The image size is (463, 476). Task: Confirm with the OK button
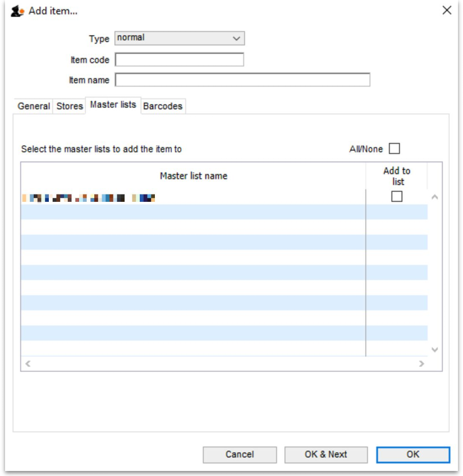(412, 455)
